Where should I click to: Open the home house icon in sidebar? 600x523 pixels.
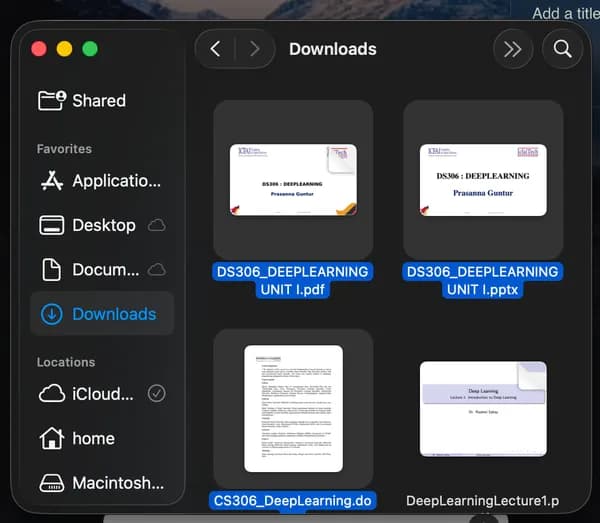[x=52, y=438]
